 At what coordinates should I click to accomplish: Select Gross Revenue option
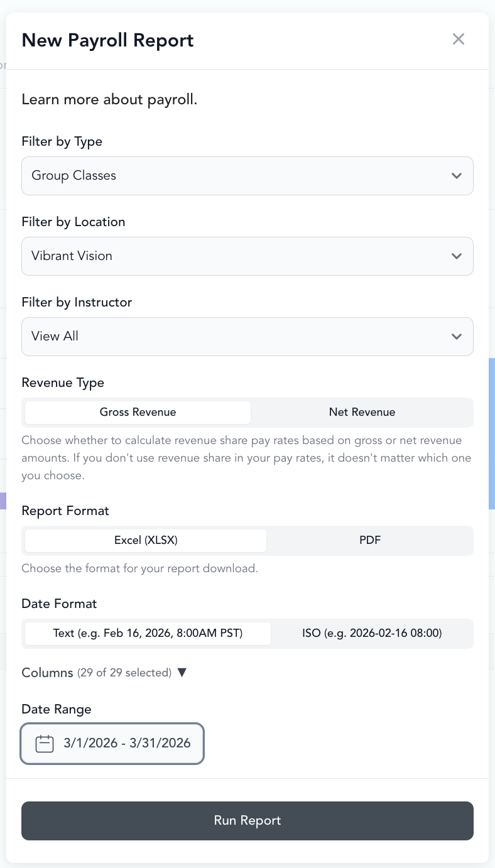(x=138, y=413)
